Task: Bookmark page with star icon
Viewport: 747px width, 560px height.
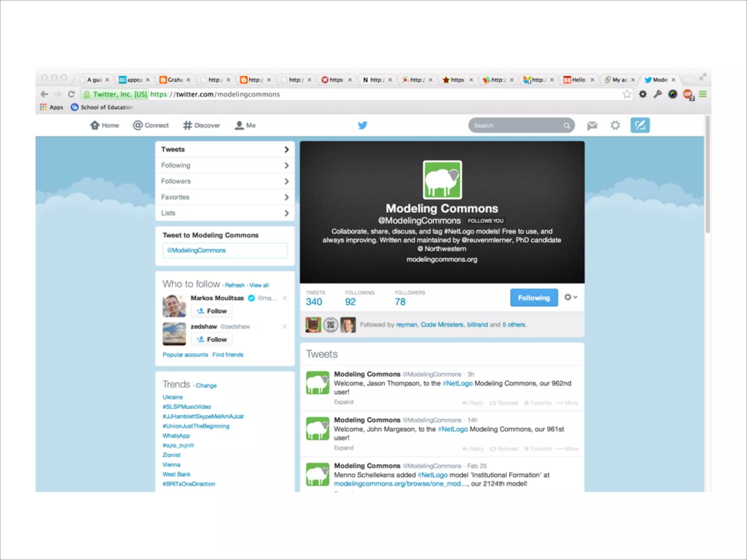Action: point(627,94)
